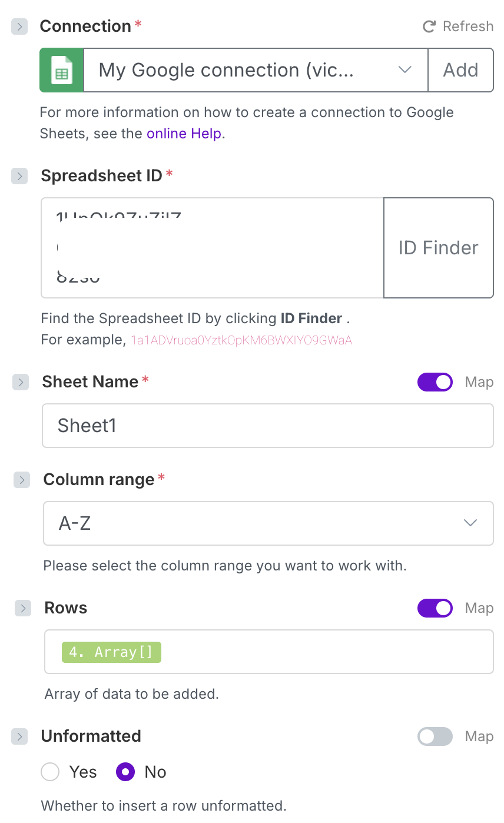Expand the Unformatted field arrow
Screen dimensions: 504x823
click(19, 736)
